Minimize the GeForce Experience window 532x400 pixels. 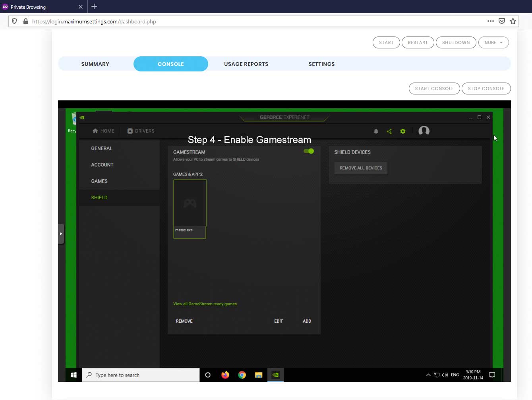pyautogui.click(x=470, y=117)
